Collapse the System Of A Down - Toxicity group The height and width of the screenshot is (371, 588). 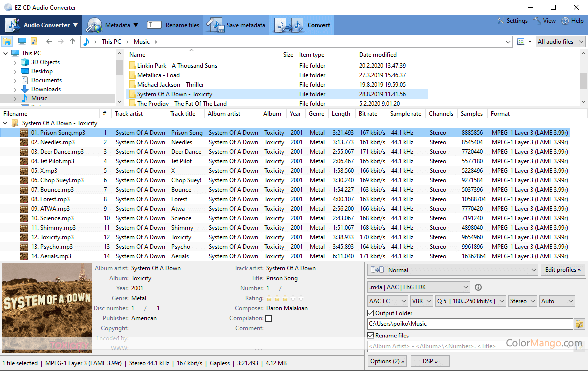pyautogui.click(x=5, y=123)
